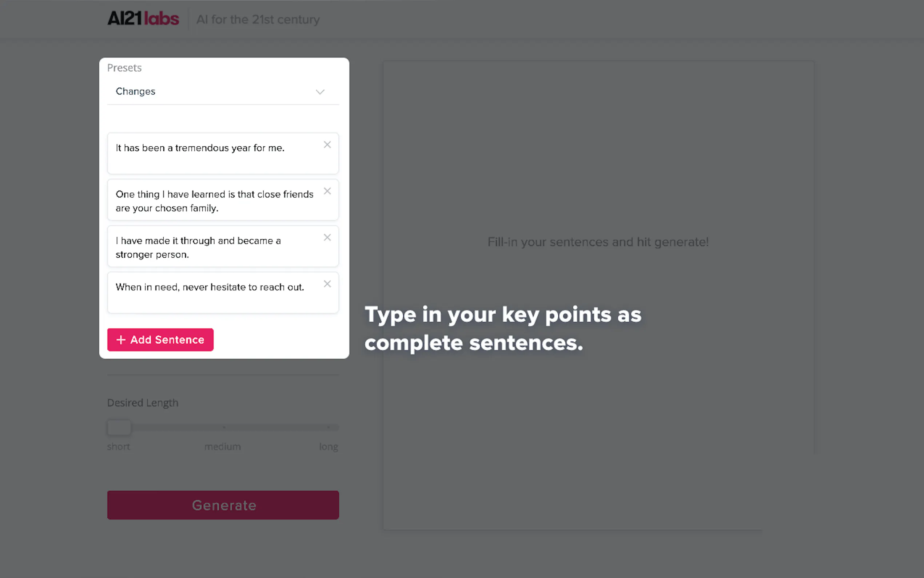The width and height of the screenshot is (924, 578).
Task: Click the Desired Length slider handle
Action: click(119, 427)
